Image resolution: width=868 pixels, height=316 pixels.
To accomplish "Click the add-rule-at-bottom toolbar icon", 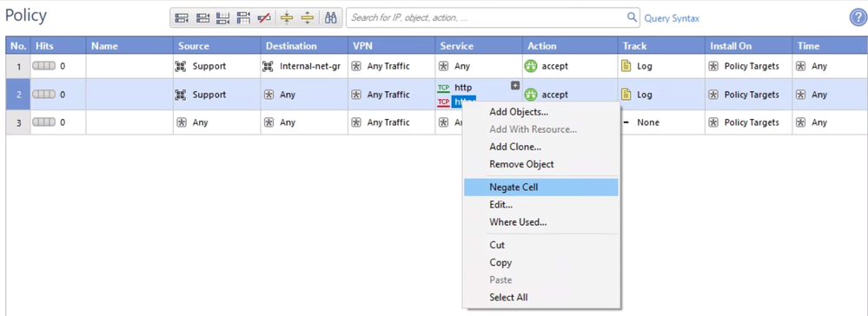I will point(222,17).
